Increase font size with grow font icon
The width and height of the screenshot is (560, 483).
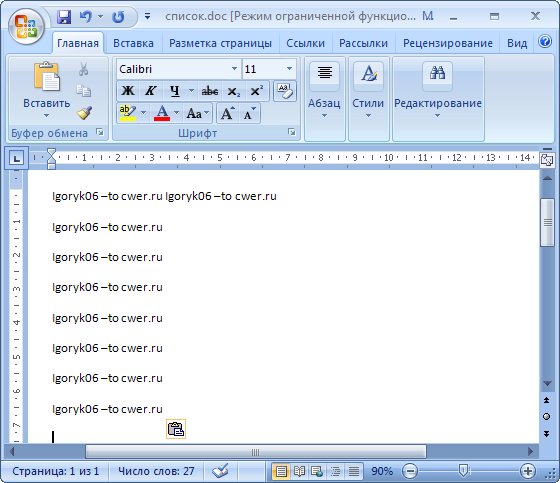[228, 114]
